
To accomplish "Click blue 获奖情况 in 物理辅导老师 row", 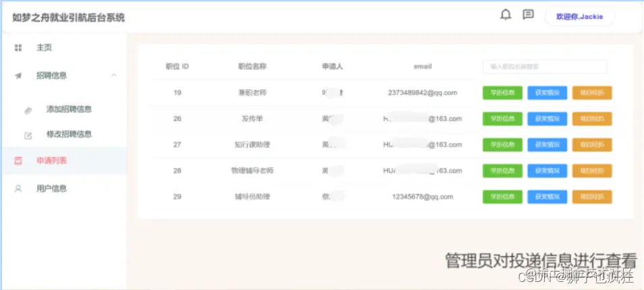I will click(x=547, y=171).
